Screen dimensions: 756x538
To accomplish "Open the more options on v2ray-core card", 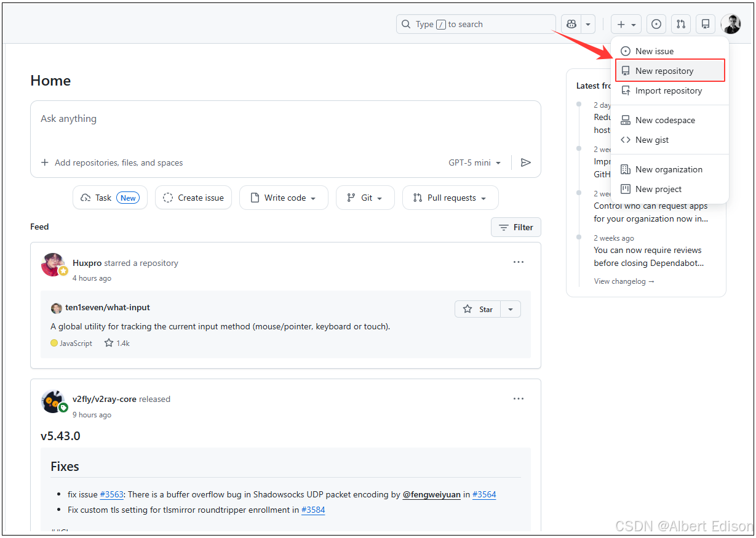I will click(519, 398).
